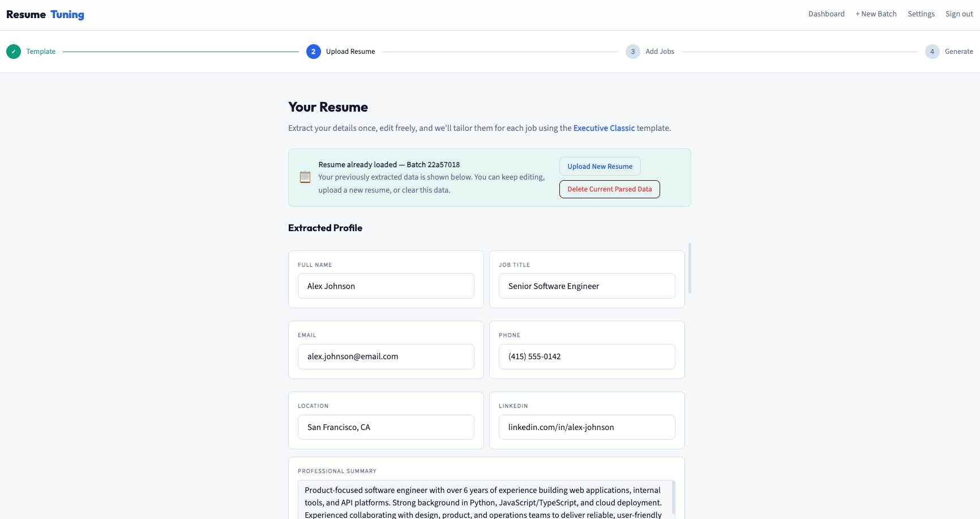This screenshot has height=519, width=980.
Task: Select the Upload Resume step circle
Action: (314, 52)
